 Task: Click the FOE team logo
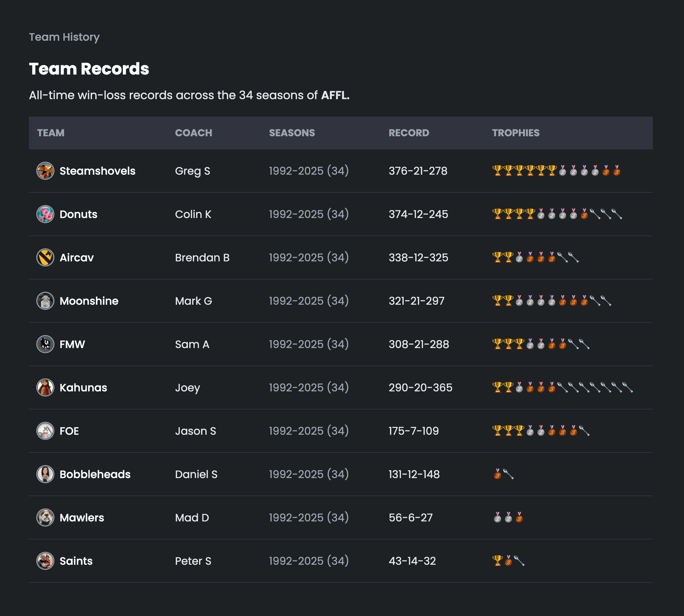pos(45,431)
